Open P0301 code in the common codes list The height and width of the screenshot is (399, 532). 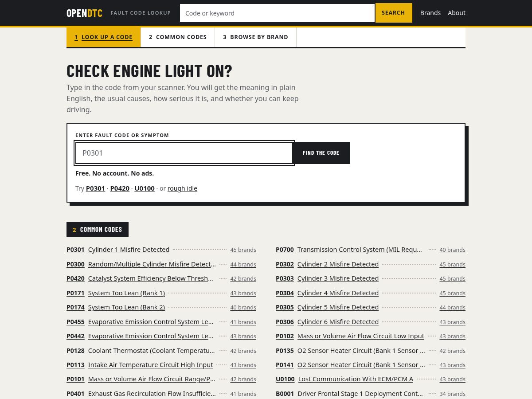point(75,250)
